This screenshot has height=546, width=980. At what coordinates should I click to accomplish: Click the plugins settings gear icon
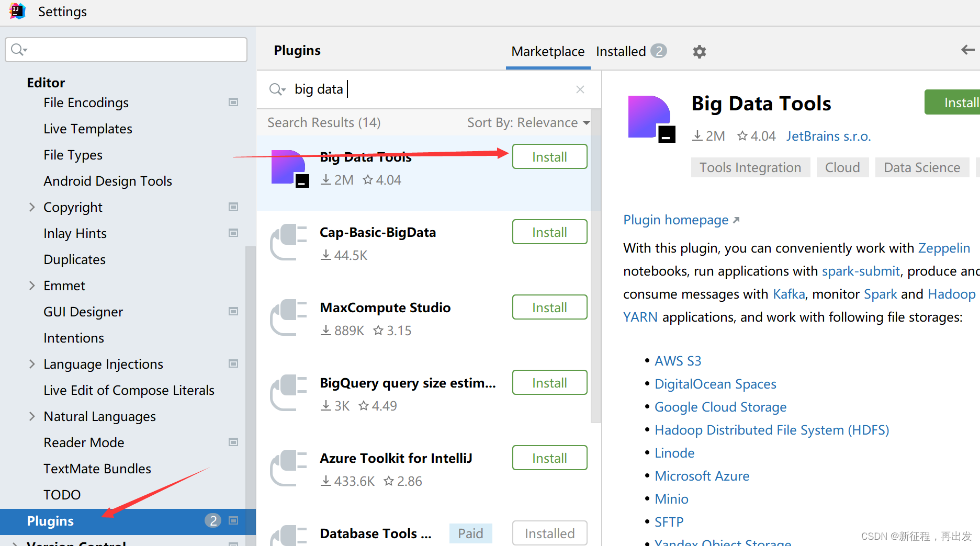[x=699, y=51]
